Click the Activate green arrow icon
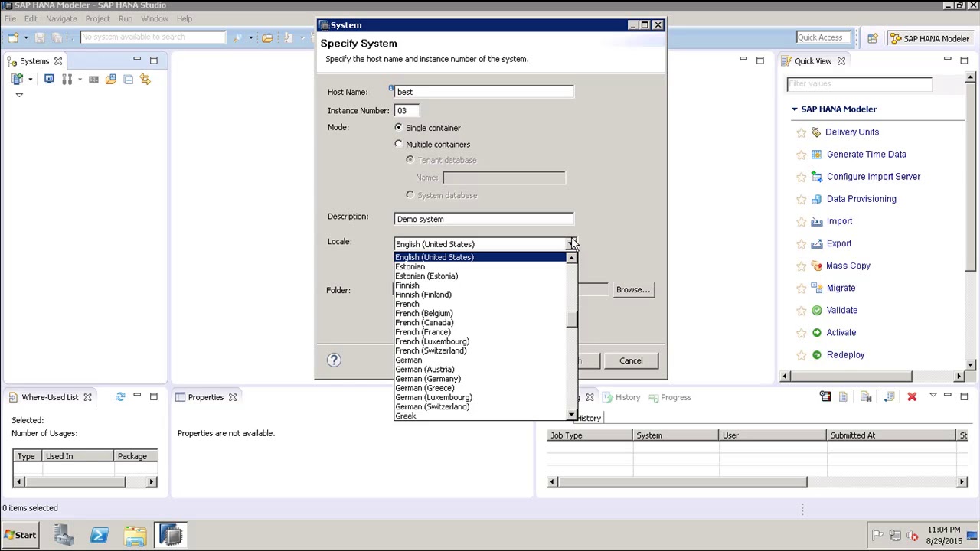This screenshot has width=980, height=551. (816, 332)
